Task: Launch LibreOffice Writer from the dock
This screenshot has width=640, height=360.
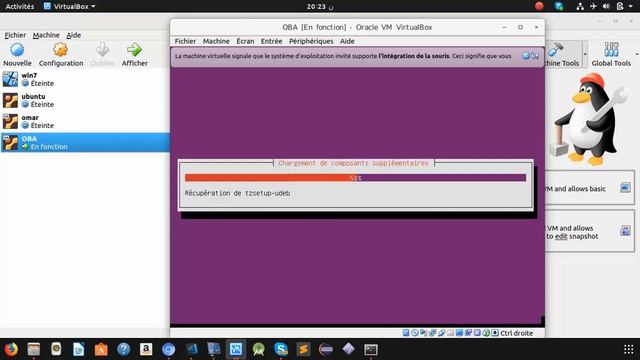Action: pyautogui.click(x=78, y=349)
